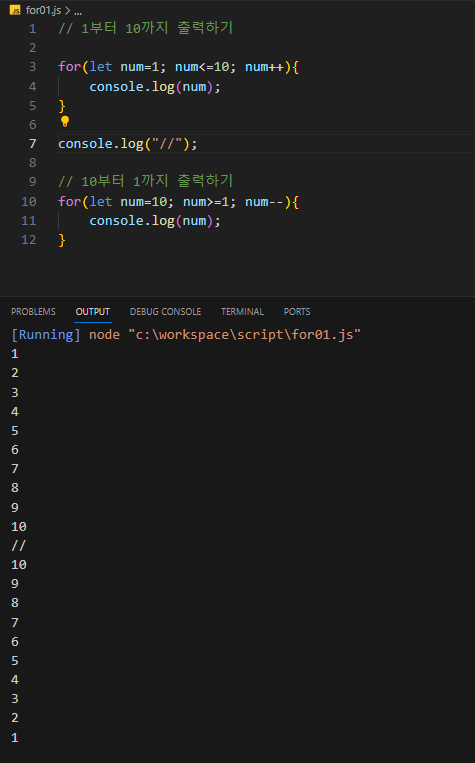Select the OUTPUT panel tab
The height and width of the screenshot is (763, 475).
click(92, 311)
